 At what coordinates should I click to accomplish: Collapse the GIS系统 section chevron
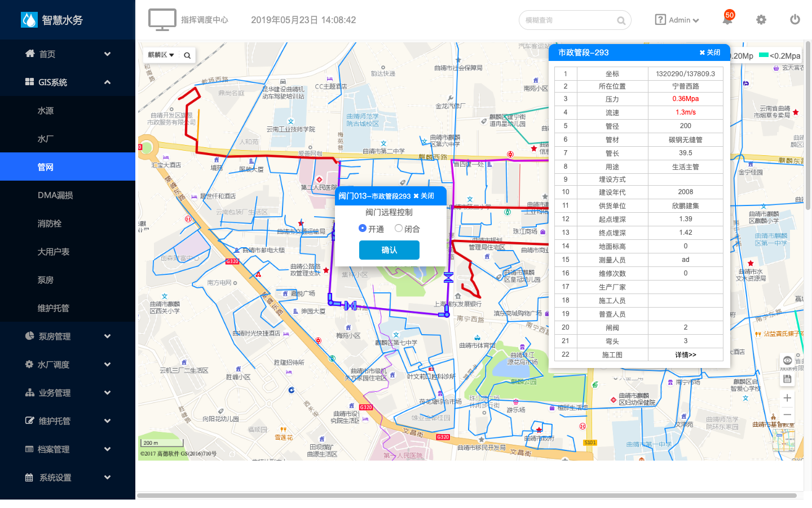[x=107, y=82]
